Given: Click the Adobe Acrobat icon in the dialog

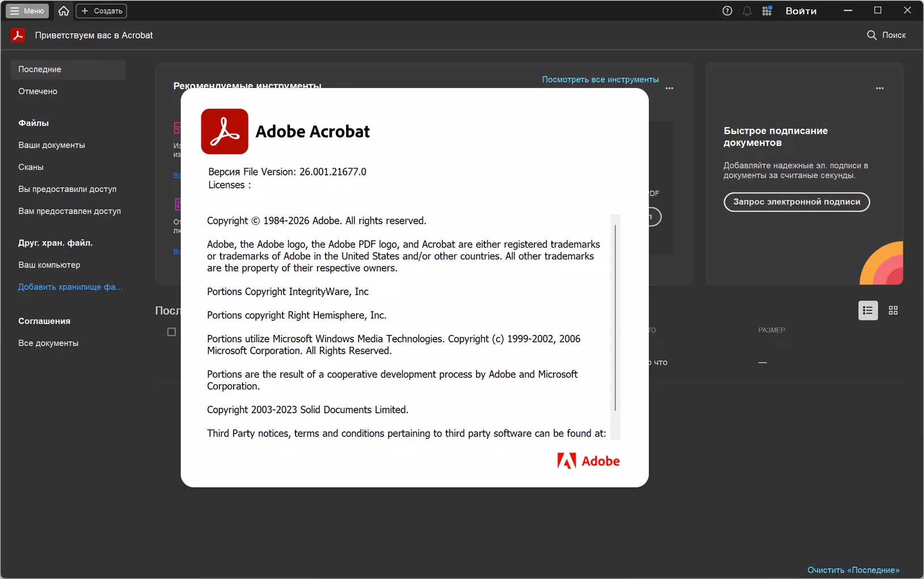Looking at the screenshot, I should pyautogui.click(x=225, y=132).
